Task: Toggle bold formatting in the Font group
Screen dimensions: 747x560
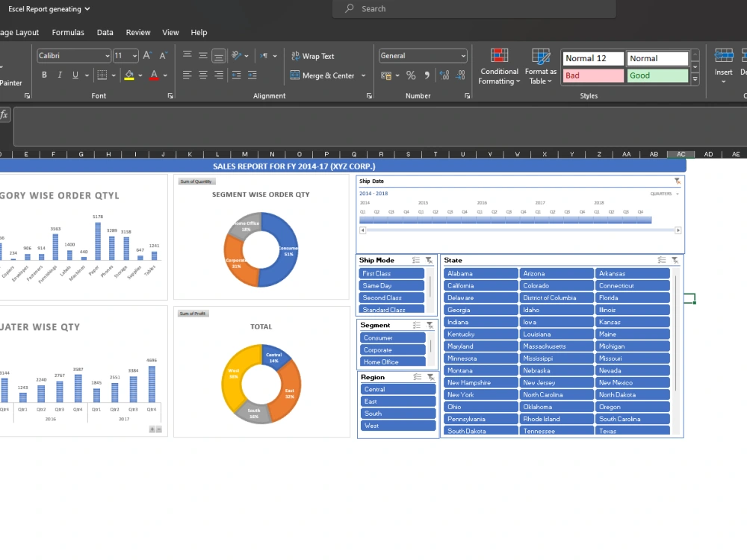Action: (43, 75)
